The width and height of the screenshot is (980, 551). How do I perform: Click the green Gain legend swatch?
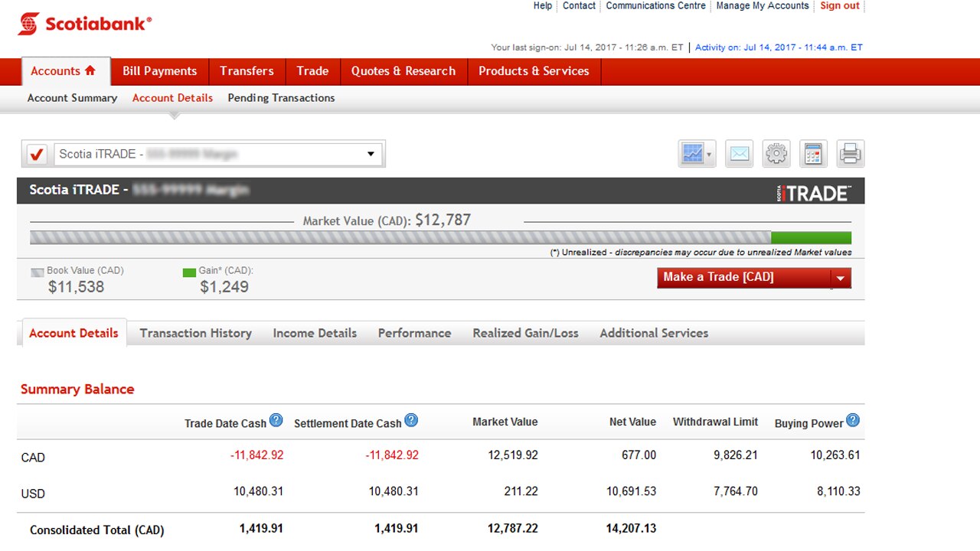click(x=189, y=272)
